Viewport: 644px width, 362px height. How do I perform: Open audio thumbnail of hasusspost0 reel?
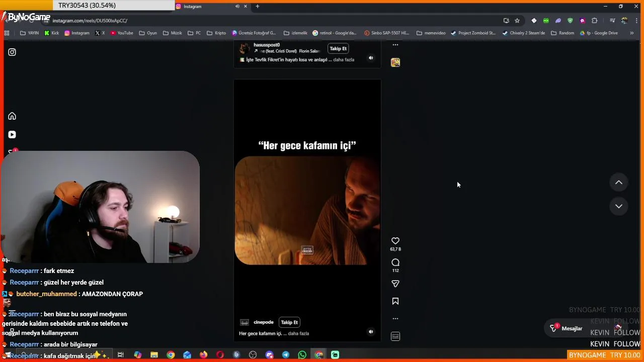[395, 62]
